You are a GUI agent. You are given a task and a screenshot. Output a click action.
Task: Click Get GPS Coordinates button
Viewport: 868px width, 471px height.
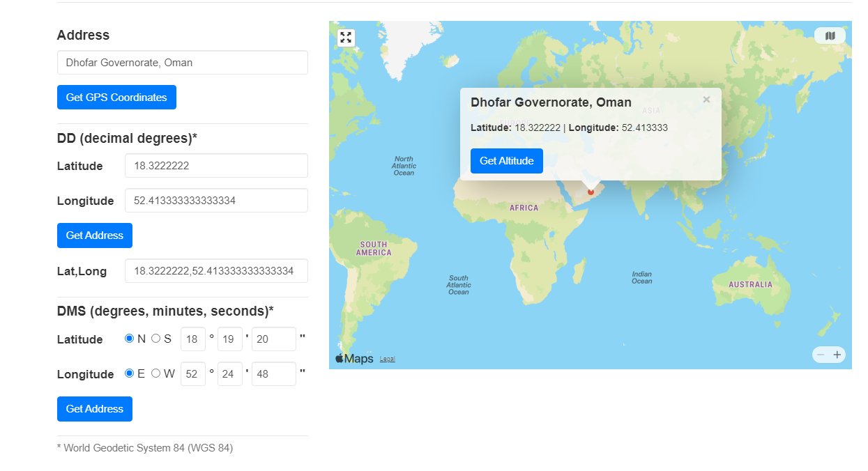(x=116, y=98)
